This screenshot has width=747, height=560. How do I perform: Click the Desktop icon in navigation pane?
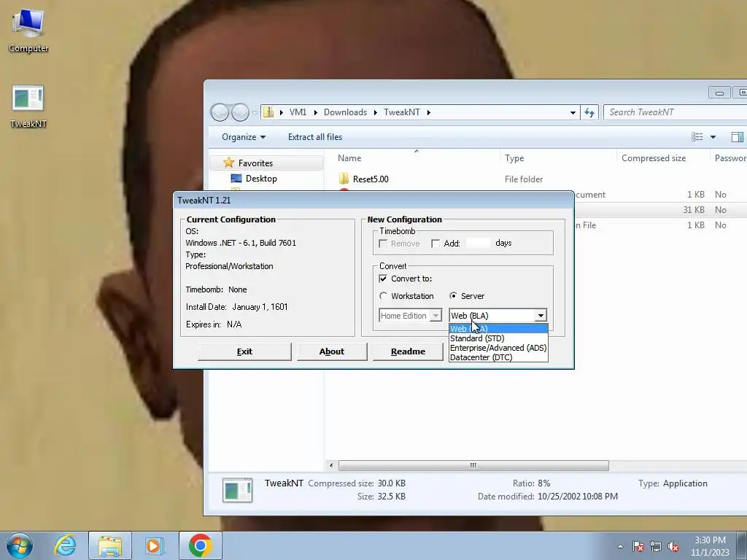236,179
